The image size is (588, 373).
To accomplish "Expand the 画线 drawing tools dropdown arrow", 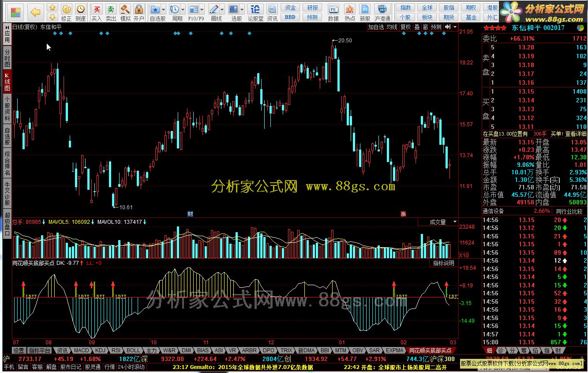I will 221,9.
